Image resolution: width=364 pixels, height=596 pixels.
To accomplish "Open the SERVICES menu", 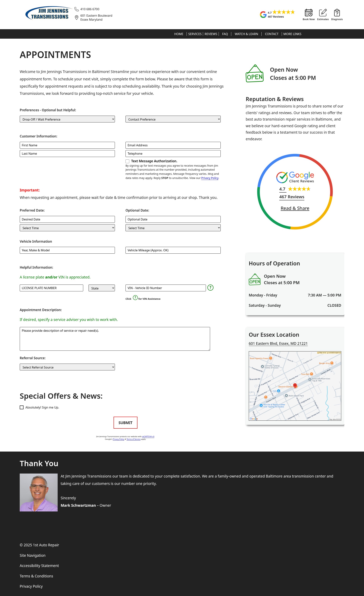I will pos(195,34).
